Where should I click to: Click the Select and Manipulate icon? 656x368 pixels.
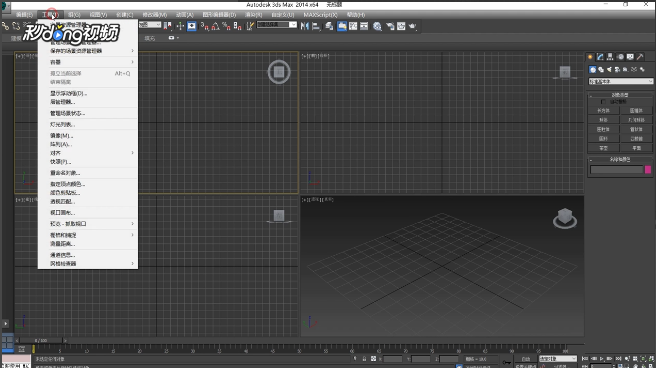point(180,26)
